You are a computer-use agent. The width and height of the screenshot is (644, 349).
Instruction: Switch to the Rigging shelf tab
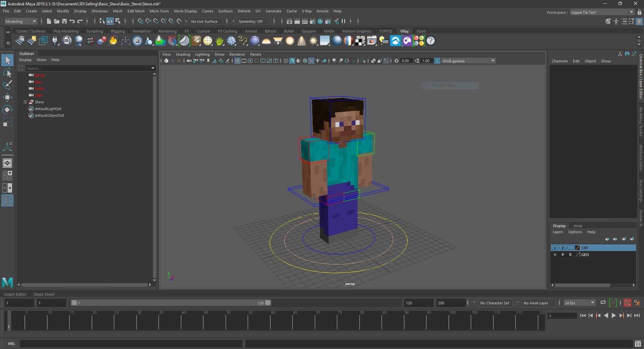(118, 31)
